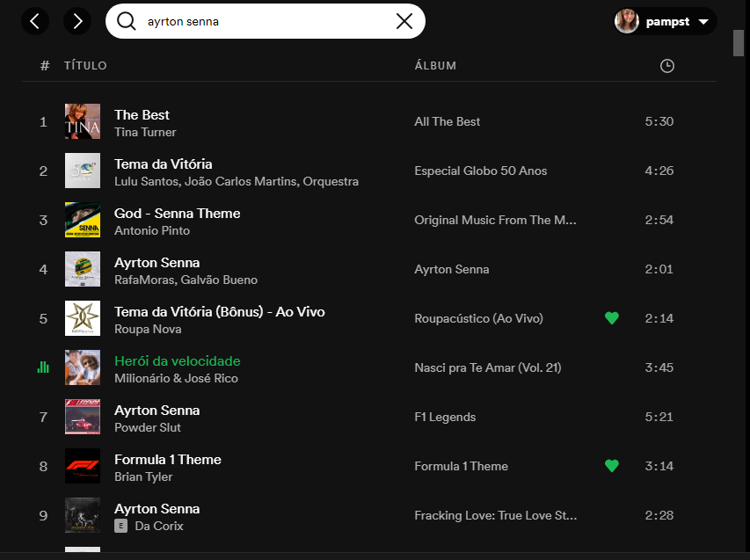
Task: Click track number 9 beside Da Corix
Action: [x=44, y=515]
